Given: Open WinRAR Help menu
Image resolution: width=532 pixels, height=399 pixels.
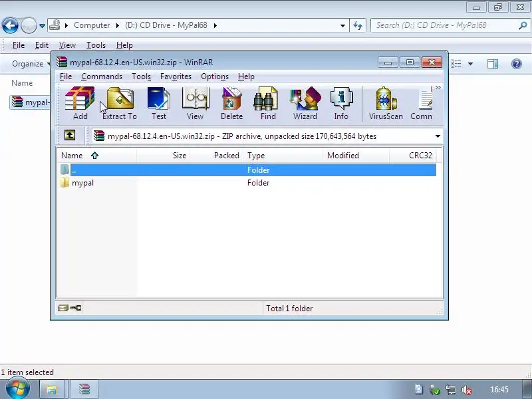Looking at the screenshot, I should click(x=246, y=76).
